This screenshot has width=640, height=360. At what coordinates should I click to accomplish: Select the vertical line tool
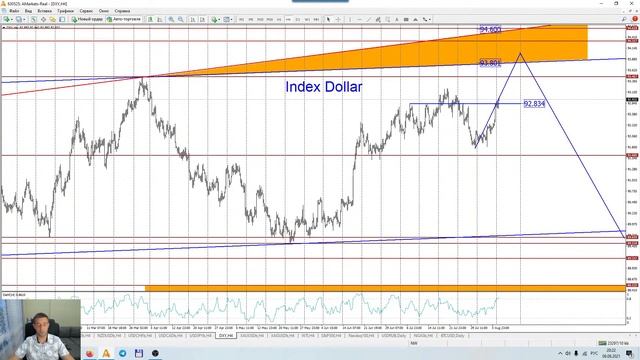tap(350, 19)
